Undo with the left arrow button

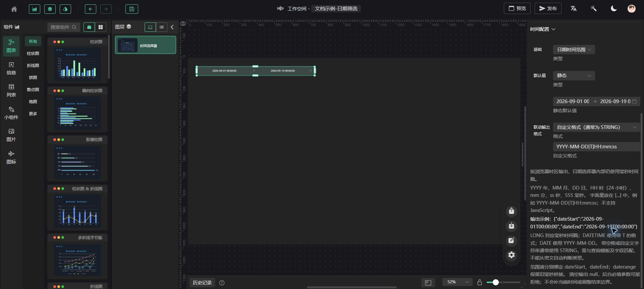91,9
